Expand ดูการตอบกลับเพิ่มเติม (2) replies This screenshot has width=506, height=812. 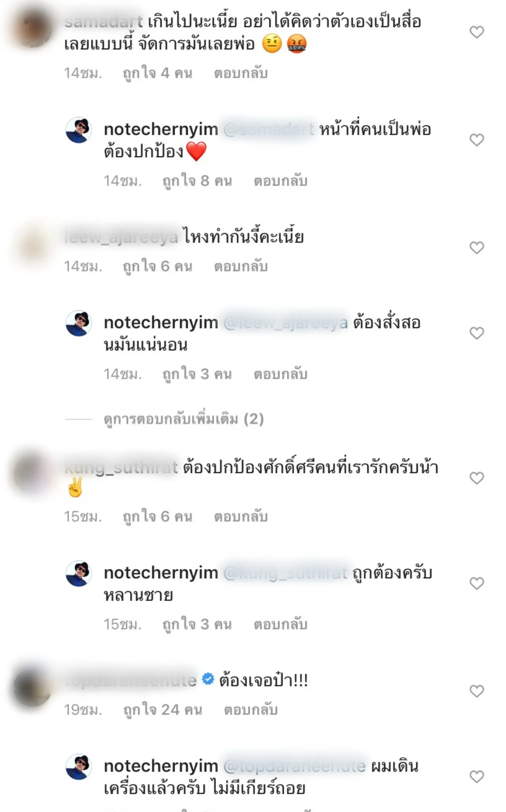(184, 419)
